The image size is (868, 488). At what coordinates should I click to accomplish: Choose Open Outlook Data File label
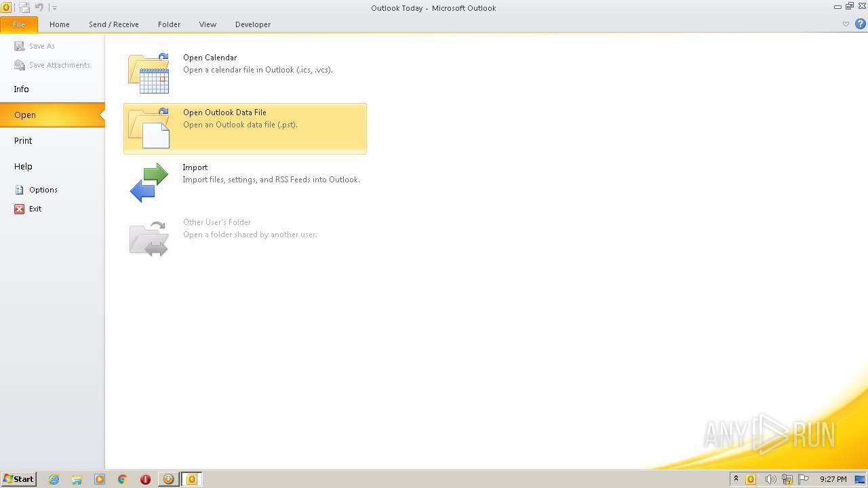click(224, 113)
